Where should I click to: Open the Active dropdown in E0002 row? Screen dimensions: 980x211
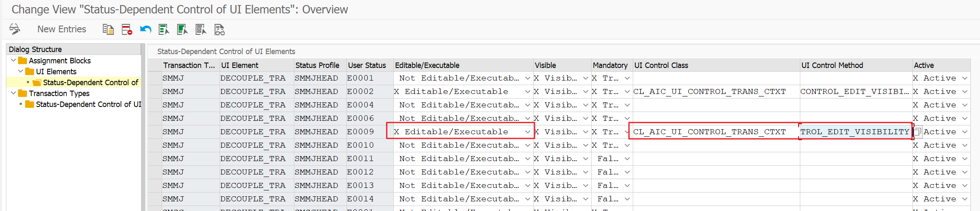click(964, 92)
